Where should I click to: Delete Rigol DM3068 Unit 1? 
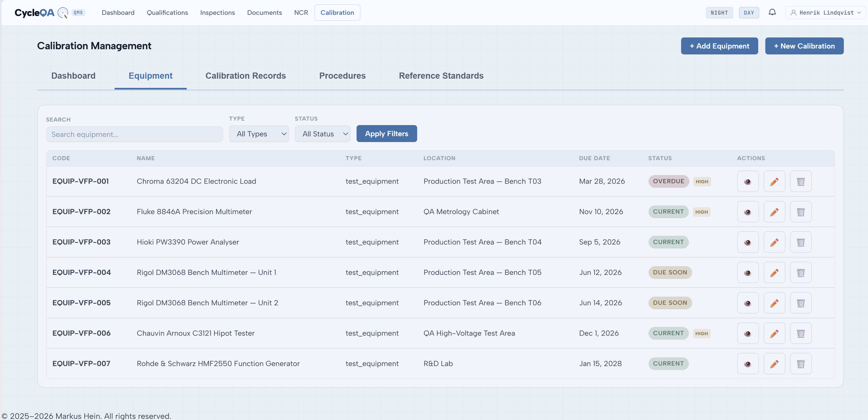(x=801, y=272)
